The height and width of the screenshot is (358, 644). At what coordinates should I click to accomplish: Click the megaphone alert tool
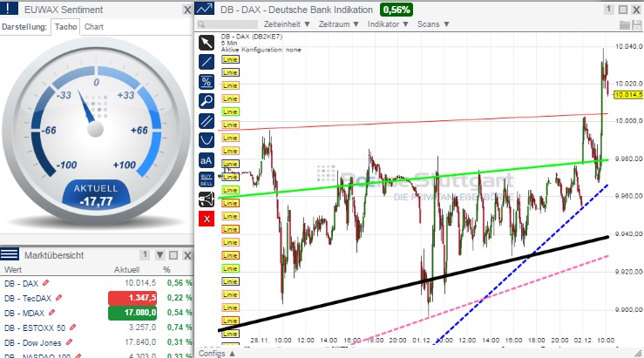[x=207, y=199]
